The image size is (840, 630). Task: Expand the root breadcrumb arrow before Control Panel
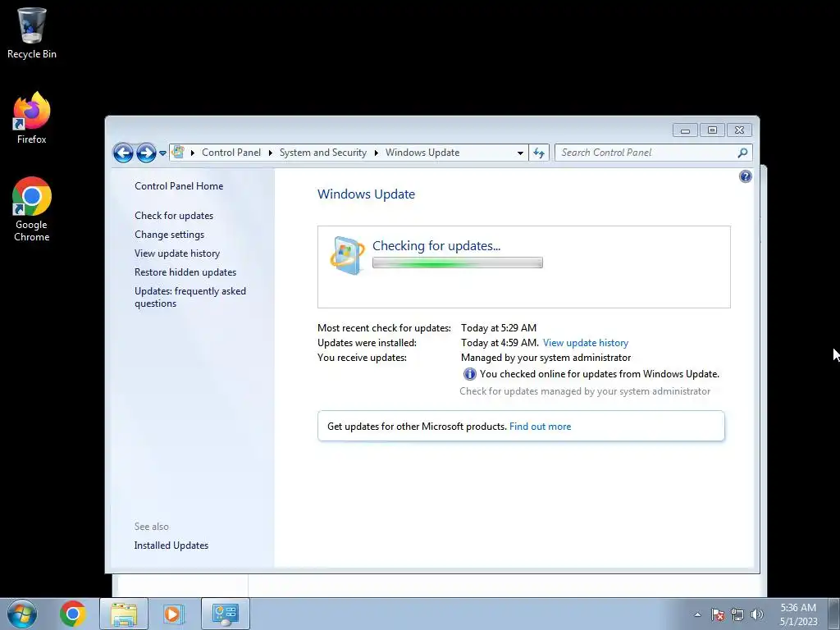point(192,153)
